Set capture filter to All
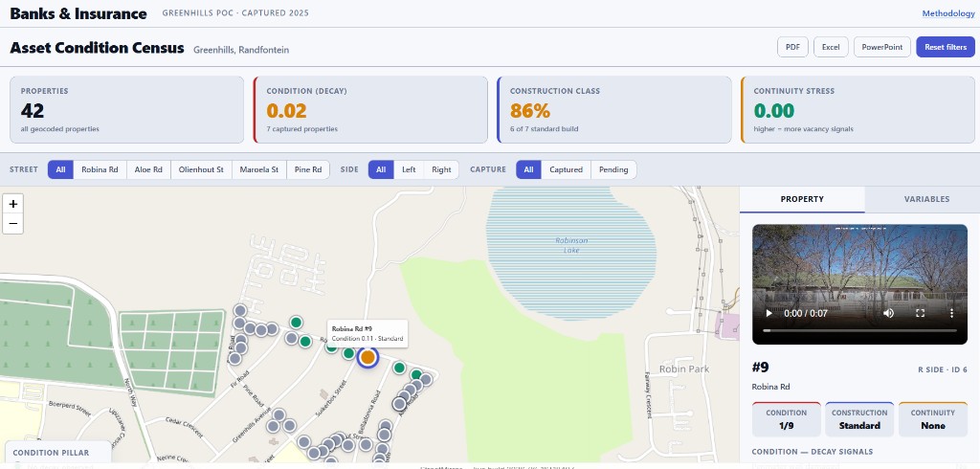This screenshot has width=980, height=469. click(x=528, y=169)
